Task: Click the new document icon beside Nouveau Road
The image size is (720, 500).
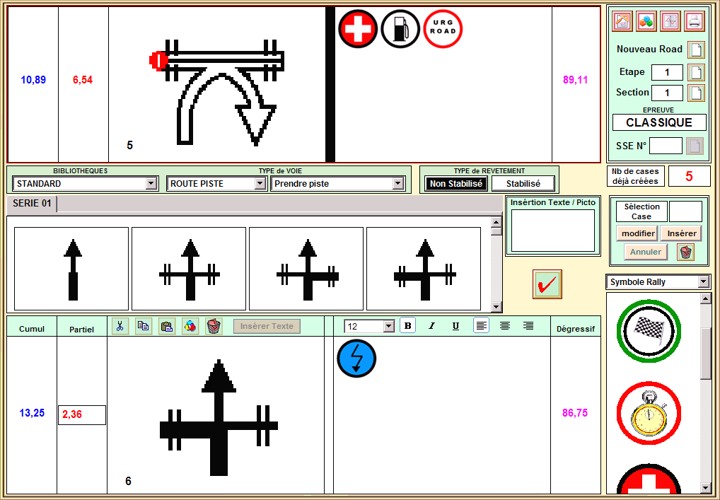Action: point(696,49)
